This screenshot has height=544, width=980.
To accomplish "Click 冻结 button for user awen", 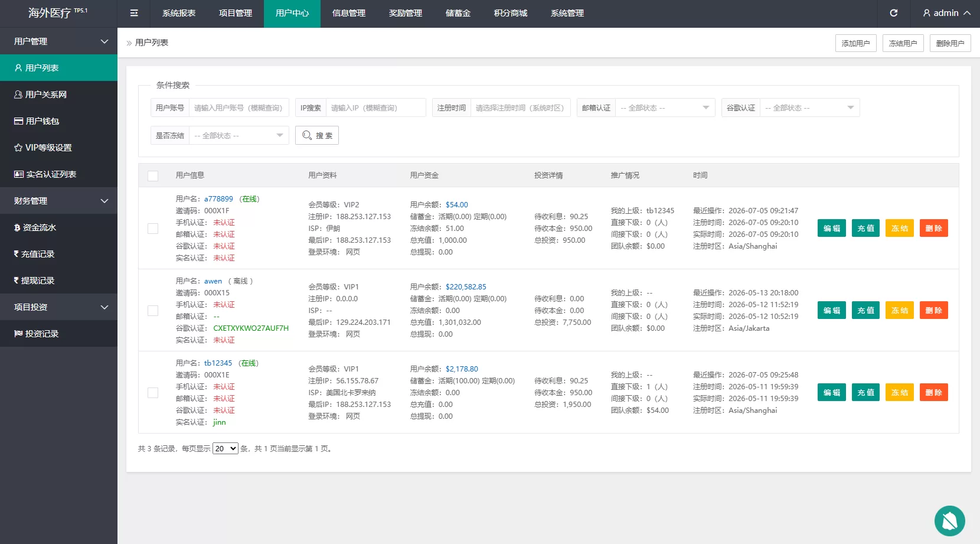I will (900, 311).
